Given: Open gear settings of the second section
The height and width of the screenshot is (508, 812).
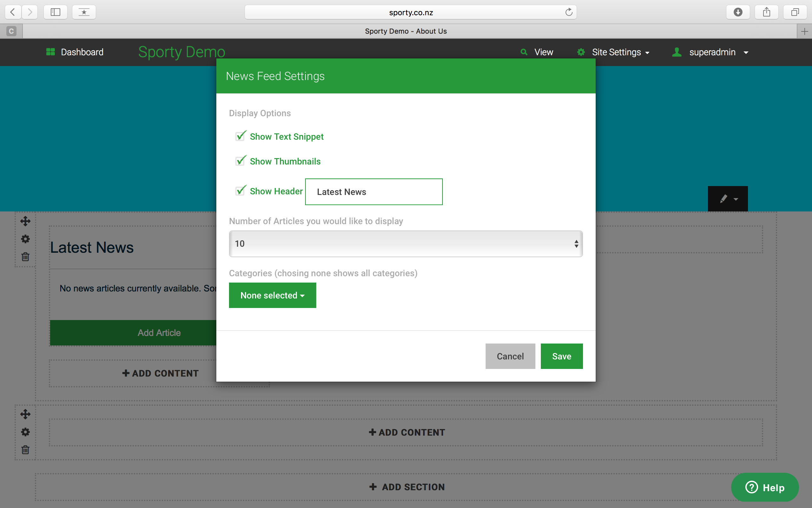Looking at the screenshot, I should coord(25,432).
